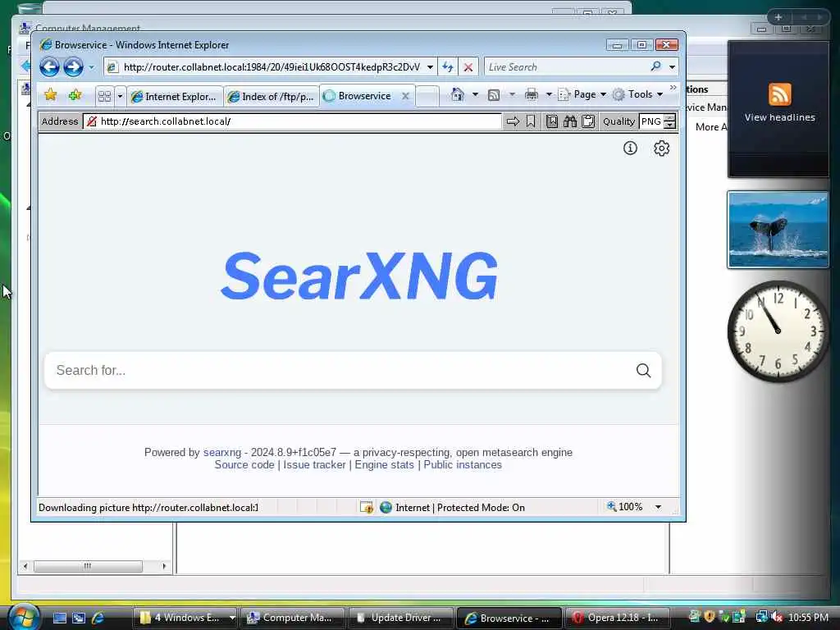Screen dimensions: 840x630
Task: Open the SearXNG About info icon
Action: click(630, 148)
